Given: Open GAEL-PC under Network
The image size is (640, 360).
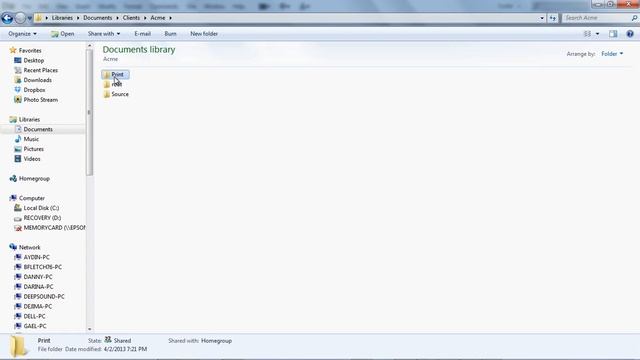Looking at the screenshot, I should point(30,326).
